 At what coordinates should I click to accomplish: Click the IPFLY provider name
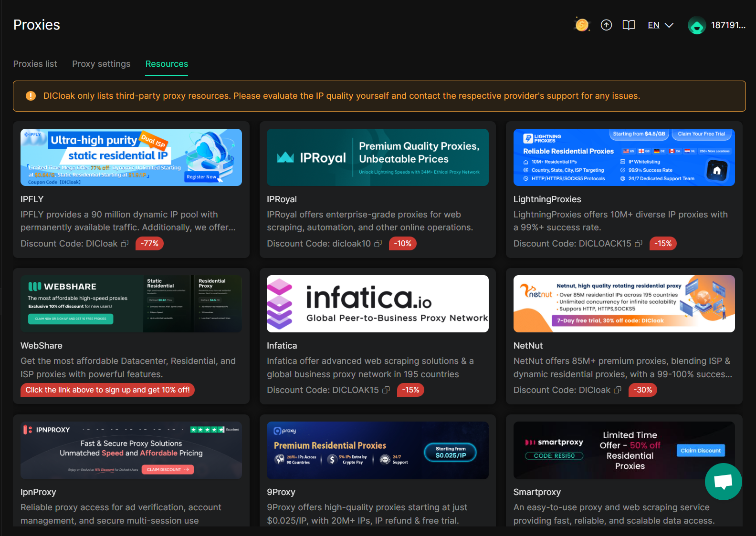(32, 199)
